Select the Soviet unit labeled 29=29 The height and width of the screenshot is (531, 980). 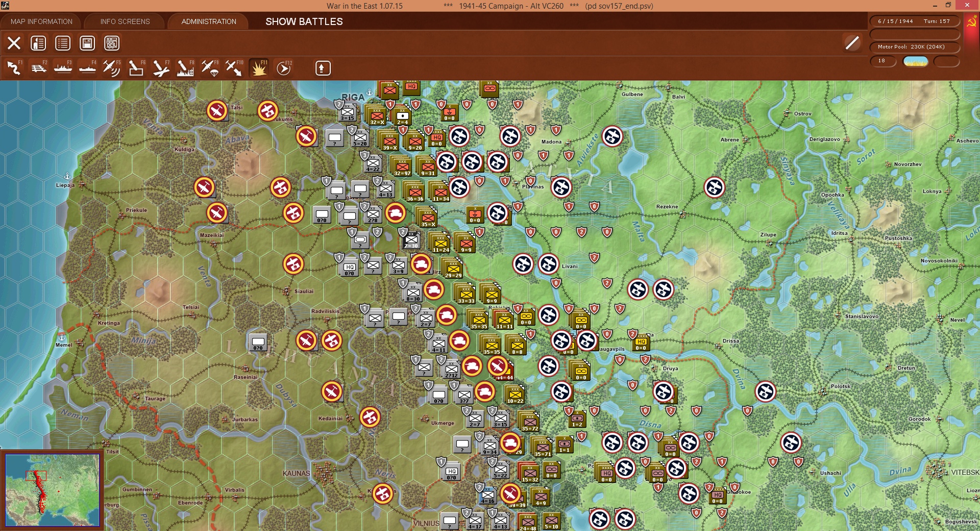coord(453,268)
